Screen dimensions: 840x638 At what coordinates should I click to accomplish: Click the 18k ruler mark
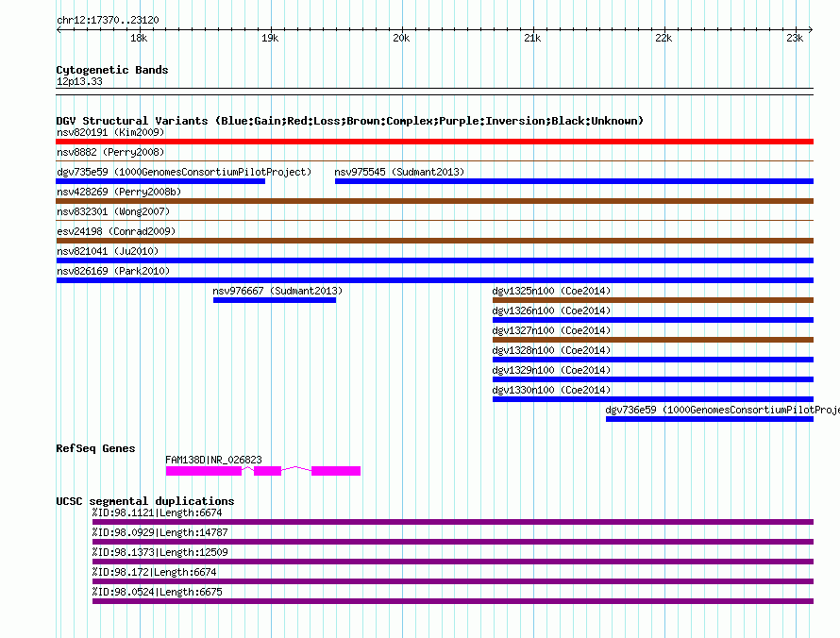(139, 38)
